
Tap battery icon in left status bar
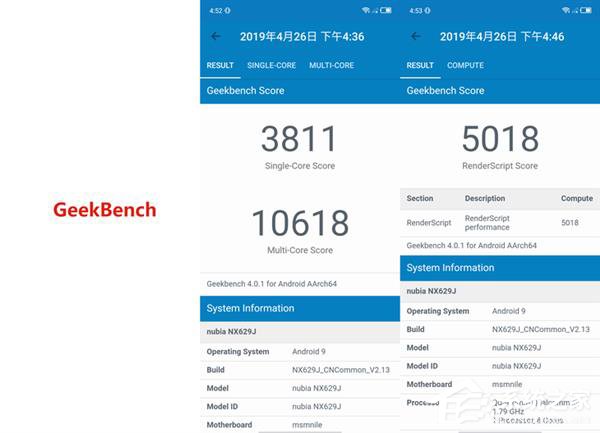(386, 10)
